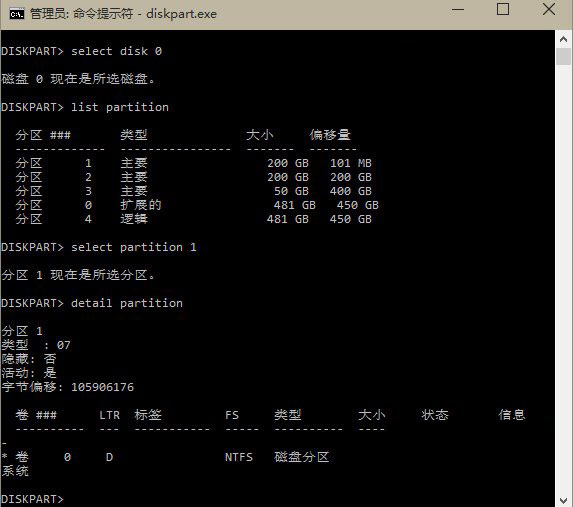Click the '隐藏: 否' line

point(29,359)
